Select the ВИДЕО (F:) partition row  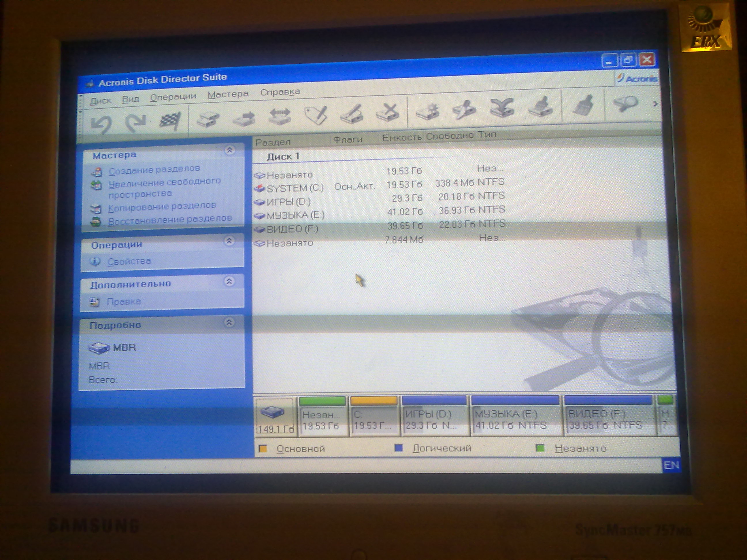[x=380, y=227]
